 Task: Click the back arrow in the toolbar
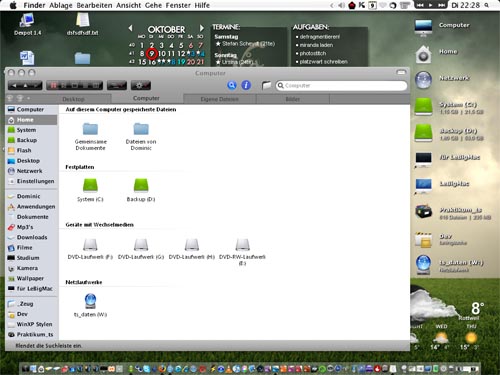(x=14, y=86)
